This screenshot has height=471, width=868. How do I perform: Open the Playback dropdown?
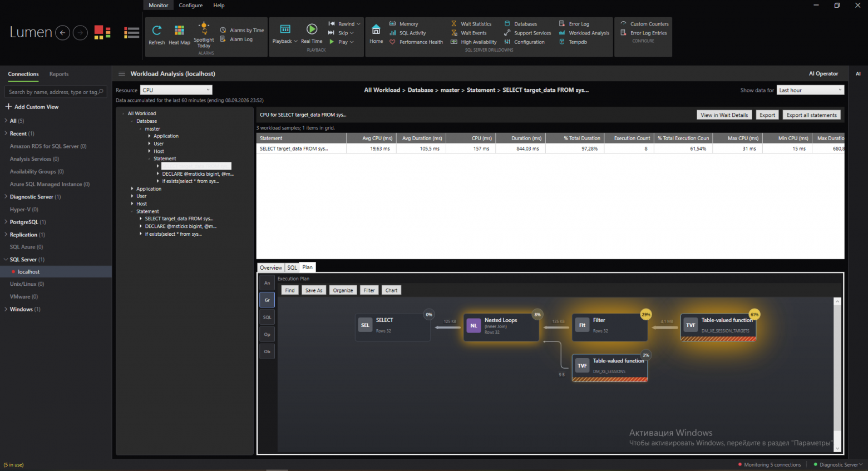(x=285, y=33)
